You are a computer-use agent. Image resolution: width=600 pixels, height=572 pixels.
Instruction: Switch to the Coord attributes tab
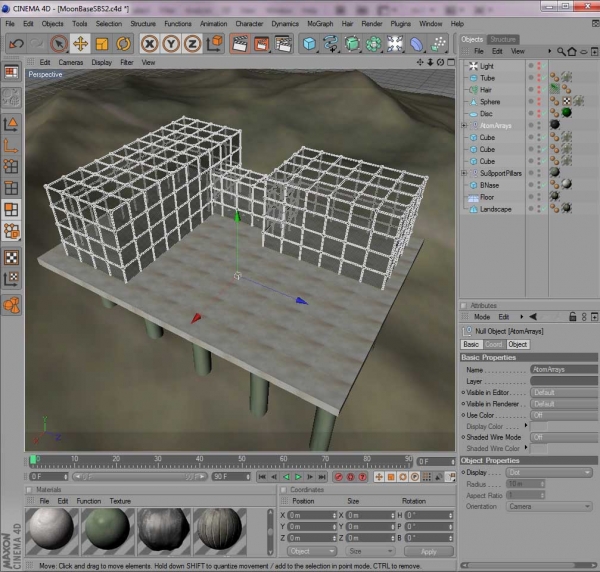[x=494, y=344]
